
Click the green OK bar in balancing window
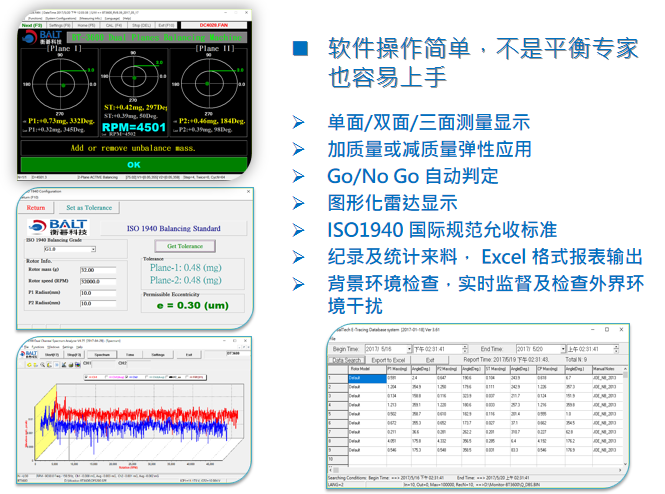click(134, 165)
